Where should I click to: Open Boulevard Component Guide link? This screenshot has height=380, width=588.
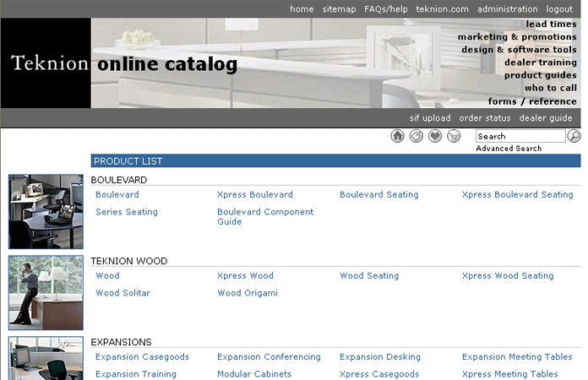click(265, 217)
